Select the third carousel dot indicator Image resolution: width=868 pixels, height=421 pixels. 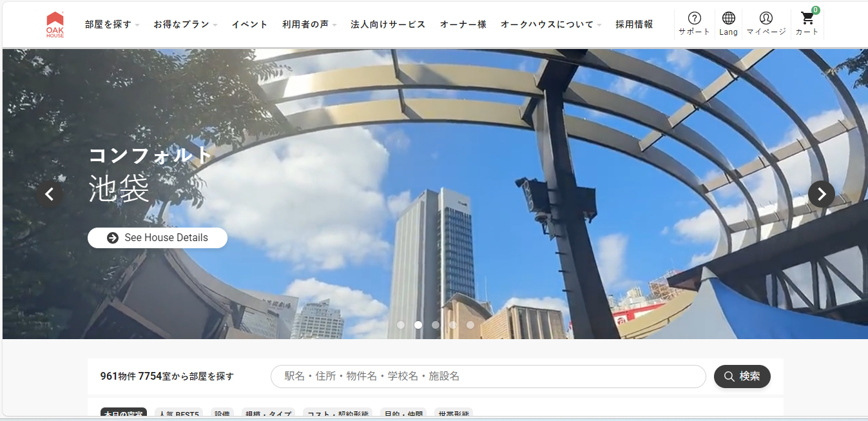436,325
